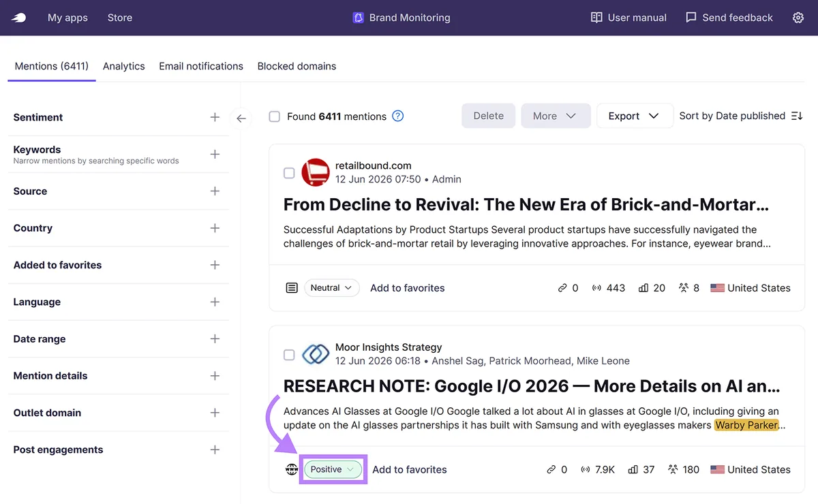Open the From Decline to Revival article title
This screenshot has width=818, height=504.
point(526,204)
